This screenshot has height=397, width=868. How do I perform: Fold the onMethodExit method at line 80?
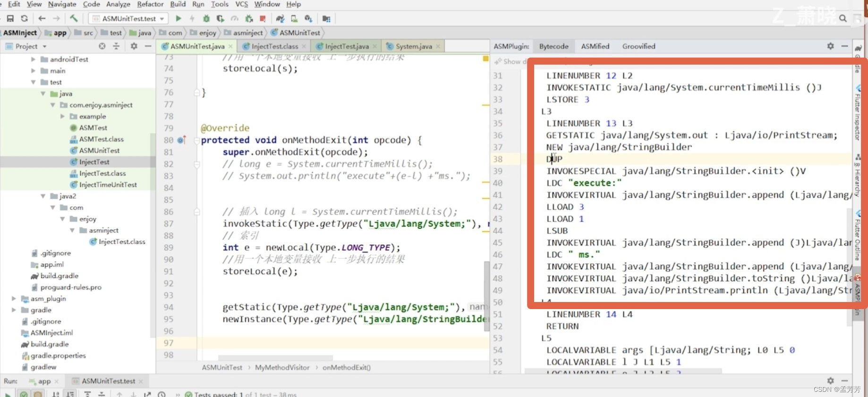click(x=197, y=140)
